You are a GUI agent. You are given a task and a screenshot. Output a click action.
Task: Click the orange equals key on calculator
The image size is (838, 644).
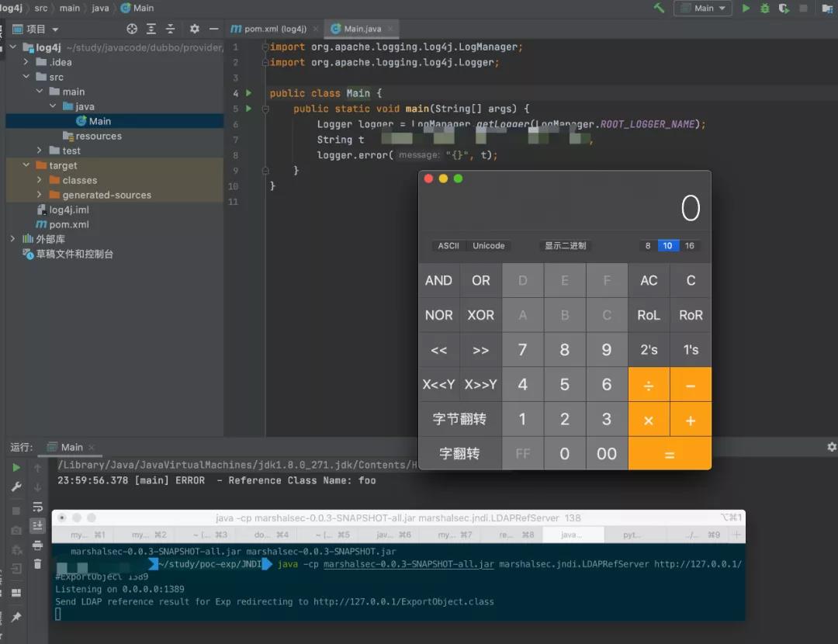670,454
